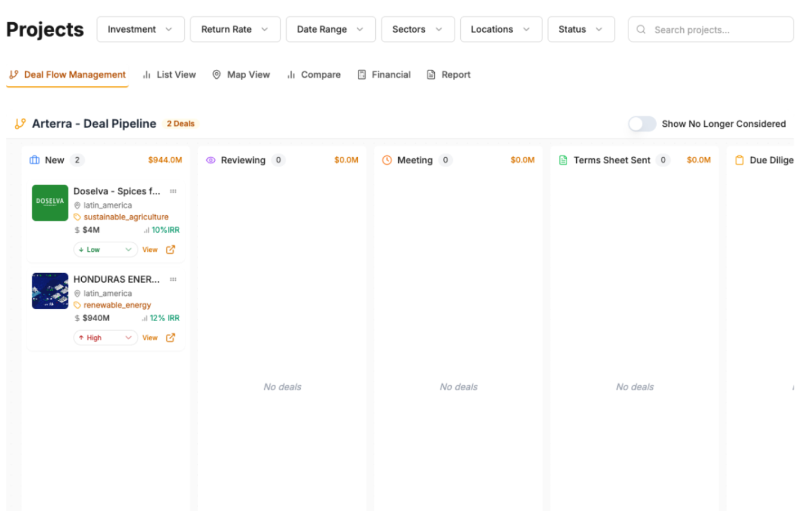Click No deals text in Reviewing column

(282, 387)
